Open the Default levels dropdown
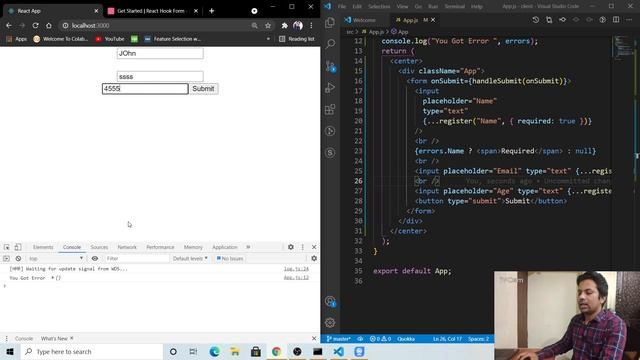The image size is (640, 360). (190, 258)
